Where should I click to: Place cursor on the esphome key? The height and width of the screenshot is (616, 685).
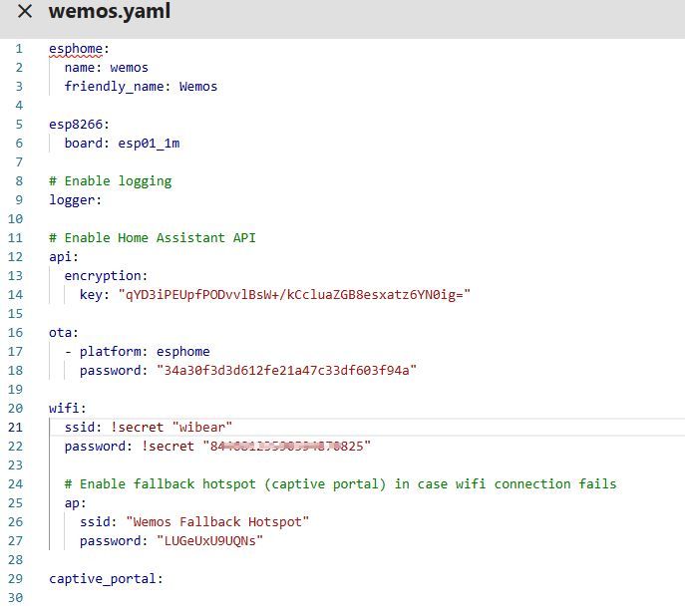pos(76,48)
